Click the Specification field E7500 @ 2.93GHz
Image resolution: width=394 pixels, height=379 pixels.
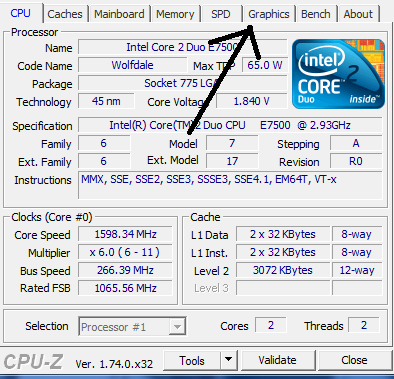coord(230,125)
